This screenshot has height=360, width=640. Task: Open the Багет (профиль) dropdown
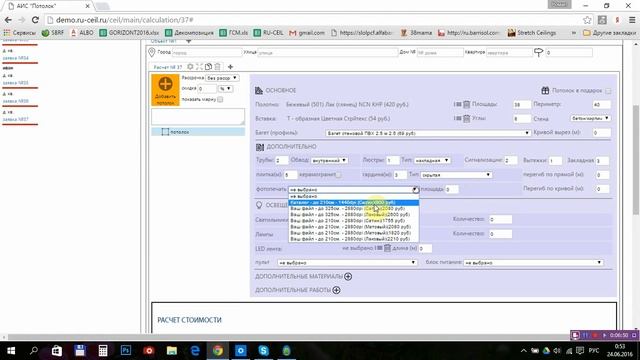pos(428,133)
